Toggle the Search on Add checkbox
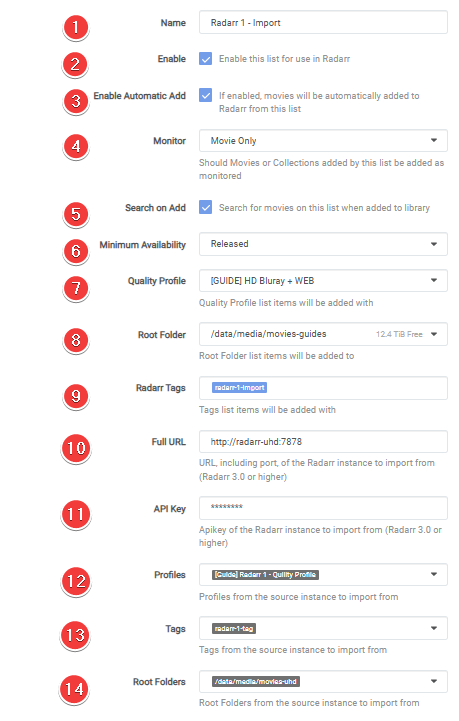This screenshot has width=459, height=721. pyautogui.click(x=205, y=207)
